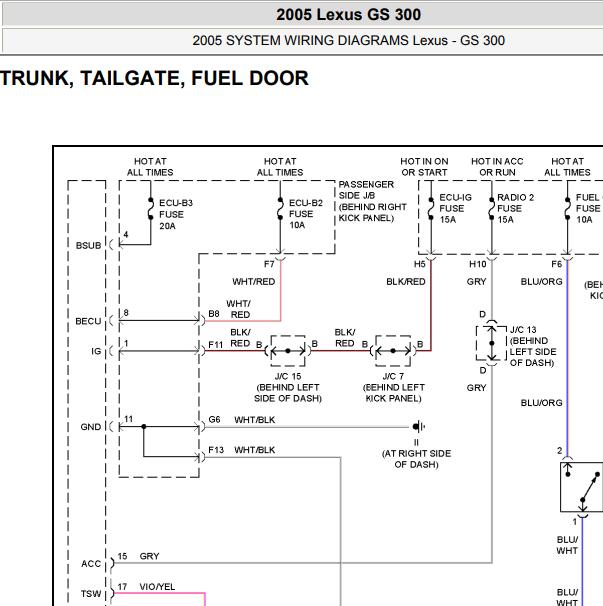Select the J/C 7 junction connector symbol
Viewport: 603px width, 606px height.
(393, 351)
